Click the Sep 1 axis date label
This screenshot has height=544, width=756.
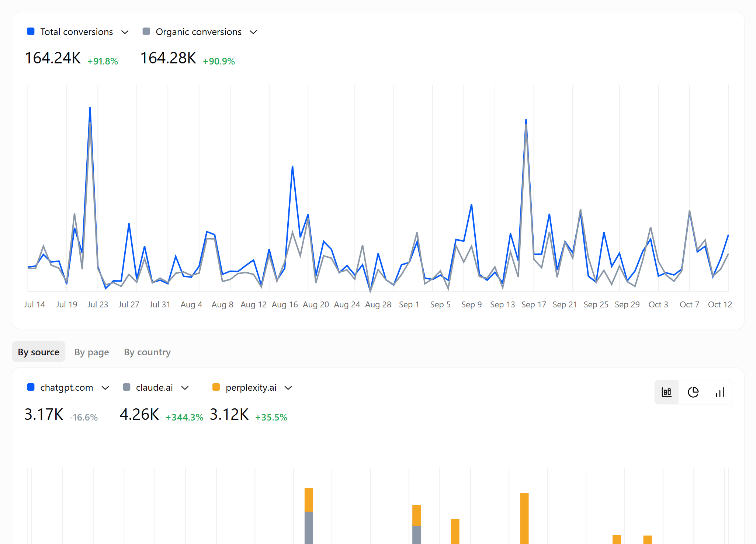[x=409, y=304]
